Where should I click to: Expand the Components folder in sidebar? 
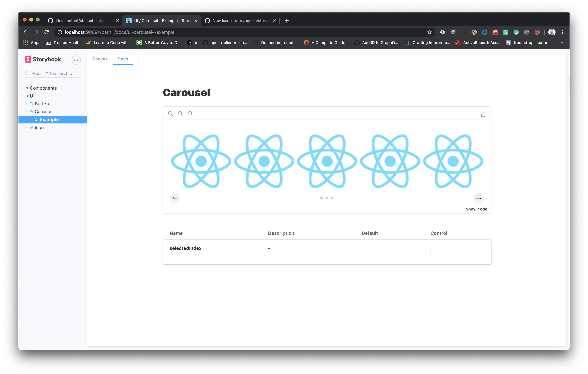43,88
